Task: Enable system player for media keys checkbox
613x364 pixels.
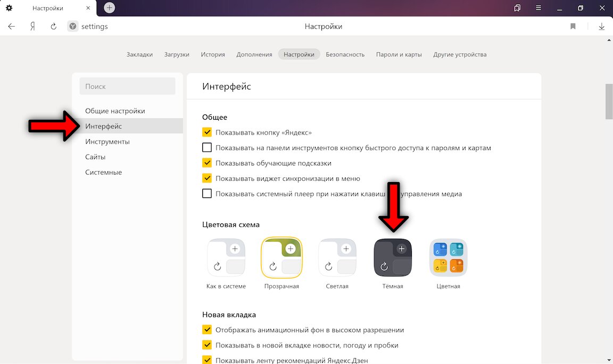Action: [207, 193]
